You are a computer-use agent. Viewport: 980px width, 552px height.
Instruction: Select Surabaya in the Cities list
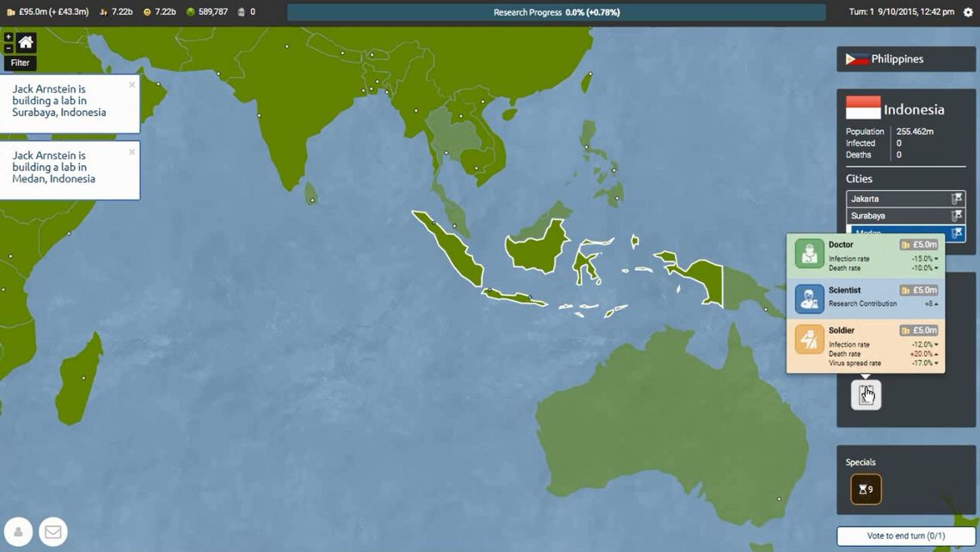pos(894,216)
